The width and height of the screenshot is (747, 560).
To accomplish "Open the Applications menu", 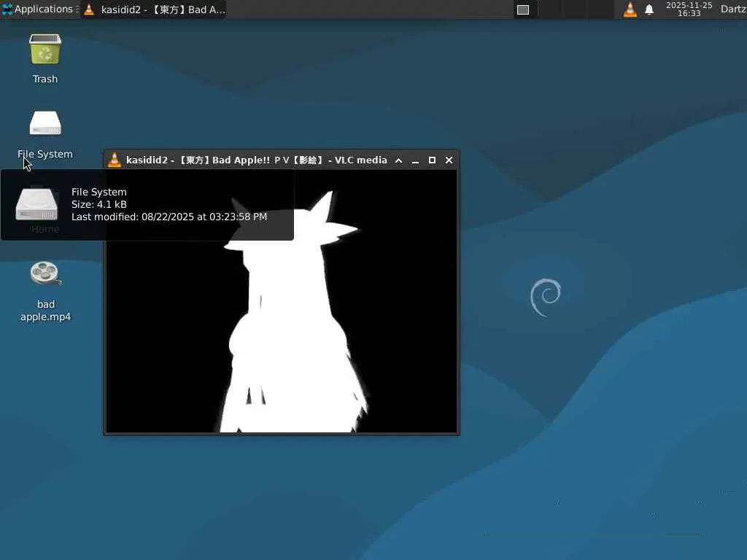I will [x=40, y=9].
